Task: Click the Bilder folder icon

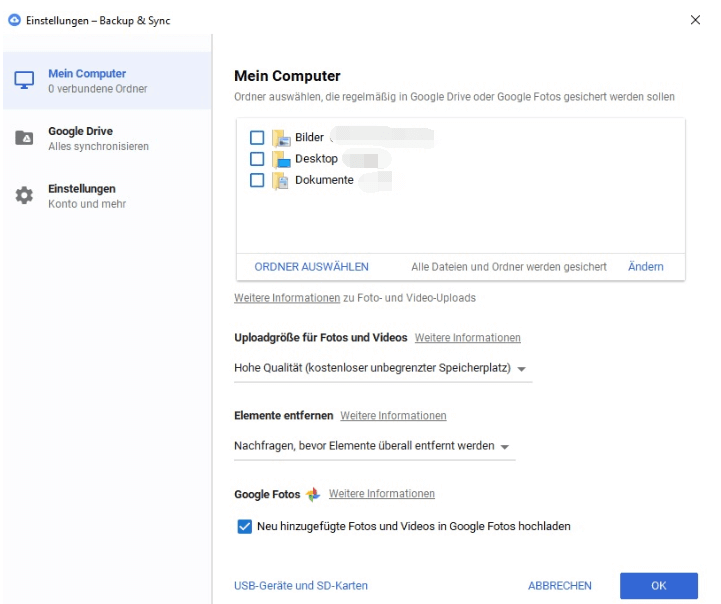Action: (281, 137)
